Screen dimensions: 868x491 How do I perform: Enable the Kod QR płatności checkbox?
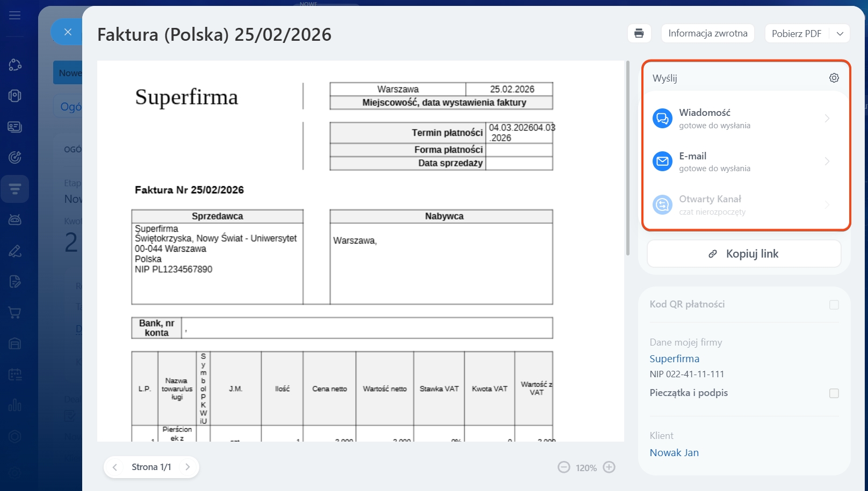tap(834, 305)
